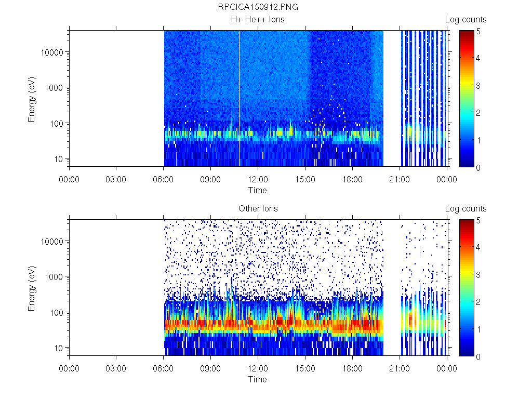Click the 1000 energy label in the top panel
532x399 pixels.
click(54, 88)
